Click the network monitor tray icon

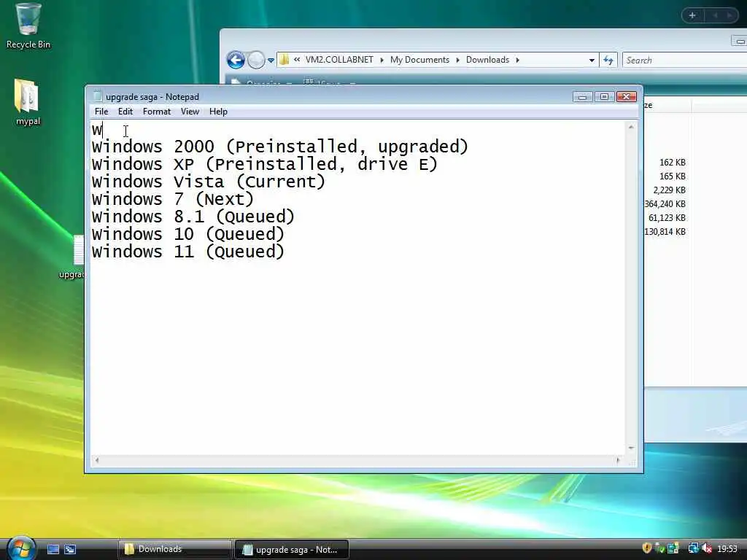(x=673, y=548)
